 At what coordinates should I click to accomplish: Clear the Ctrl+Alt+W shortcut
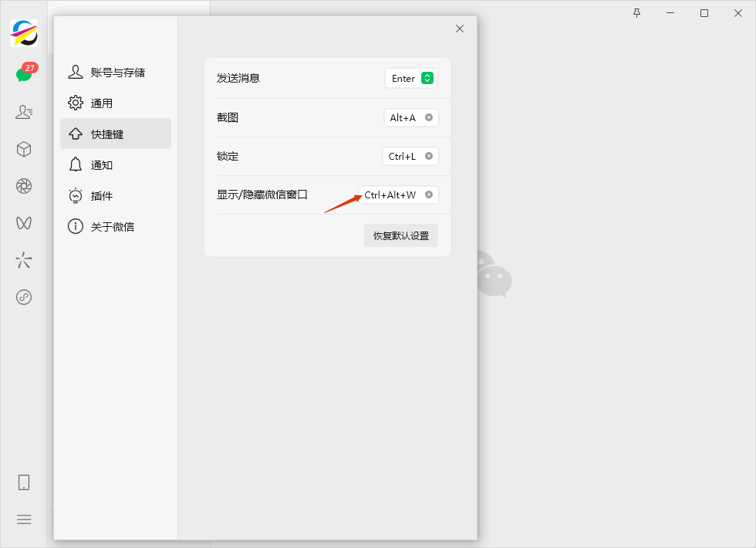pyautogui.click(x=429, y=195)
